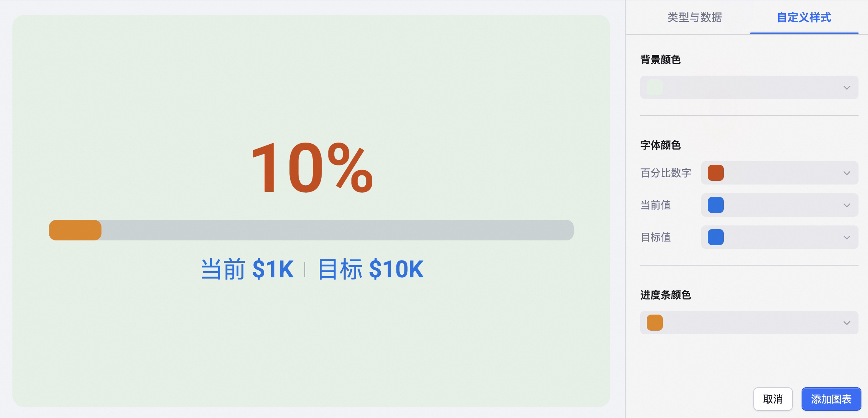Switch to the 类型与数据 tab
Viewport: 868px width, 418px height.
695,18
